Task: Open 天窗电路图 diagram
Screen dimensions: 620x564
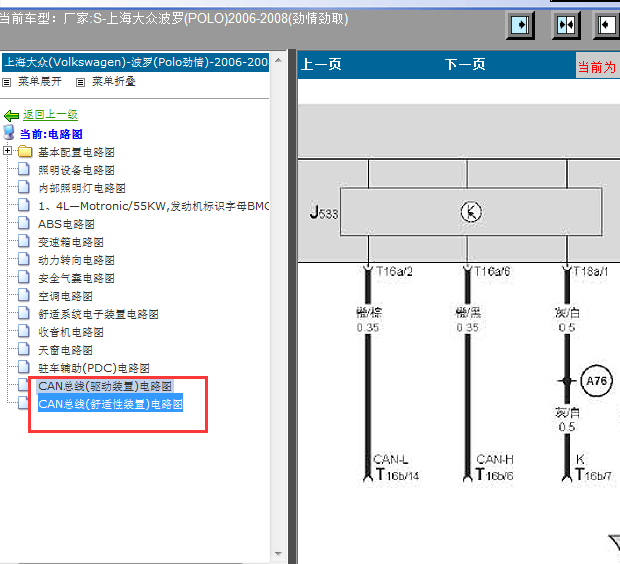Action: pyautogui.click(x=65, y=350)
